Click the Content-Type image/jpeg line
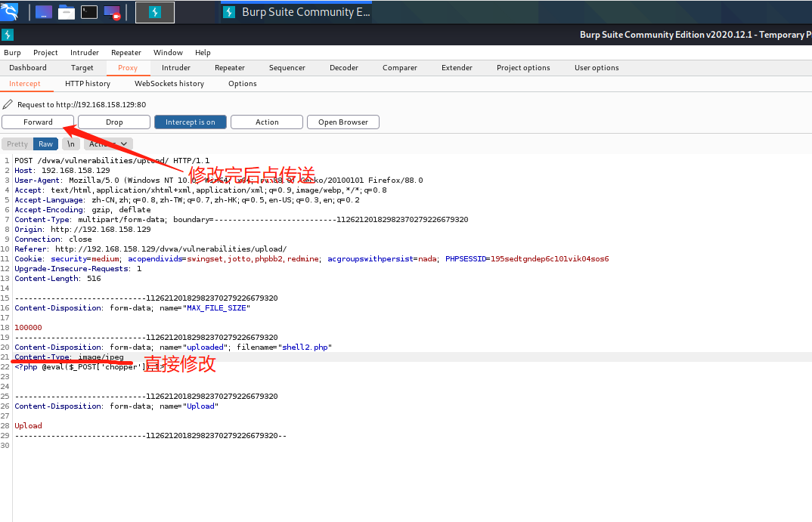 pyautogui.click(x=69, y=357)
